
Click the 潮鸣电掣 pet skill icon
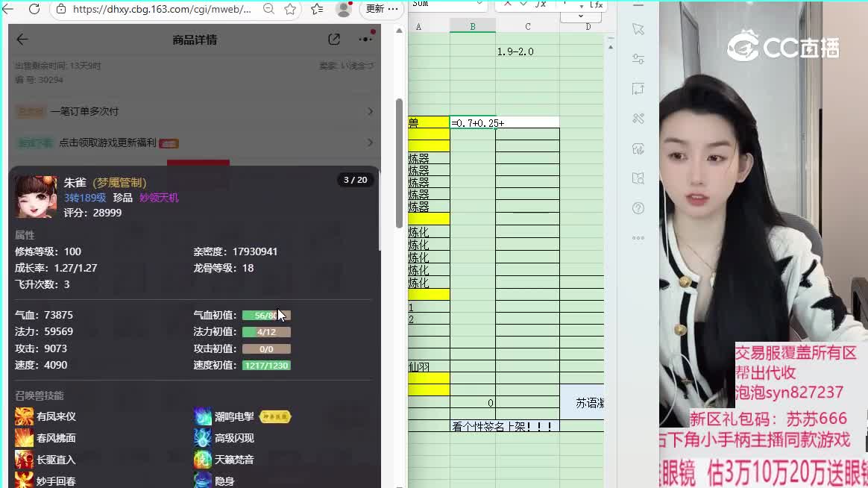tap(202, 416)
